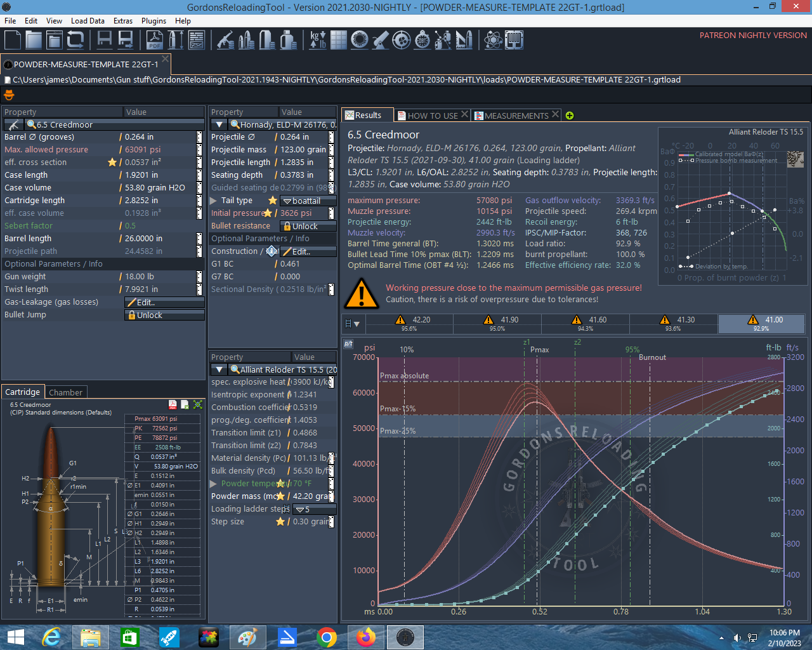Edit the projectile Construction setting
This screenshot has height=650, width=812.
[x=308, y=251]
